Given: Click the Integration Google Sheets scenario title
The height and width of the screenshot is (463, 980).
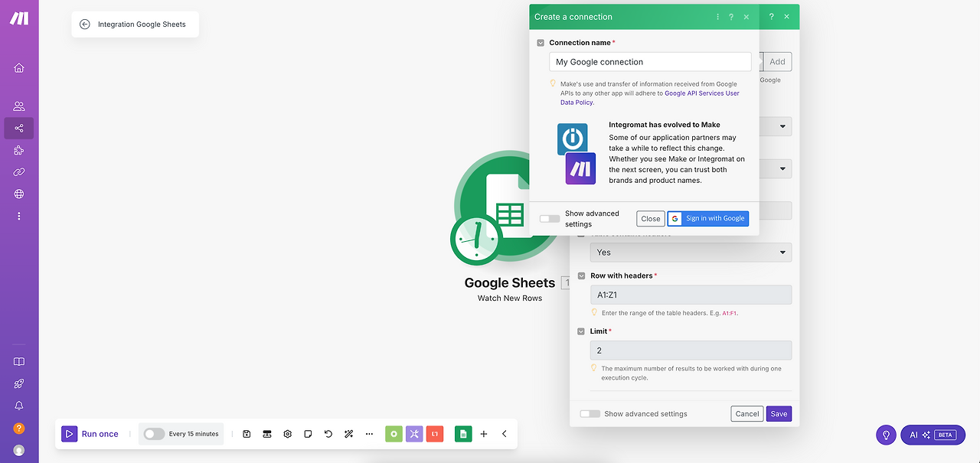Looking at the screenshot, I should pos(142,24).
